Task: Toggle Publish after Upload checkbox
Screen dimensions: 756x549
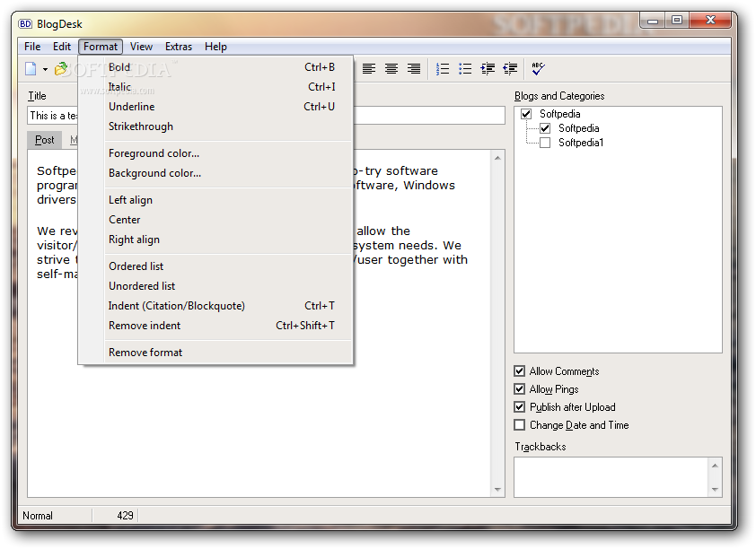Action: (519, 407)
